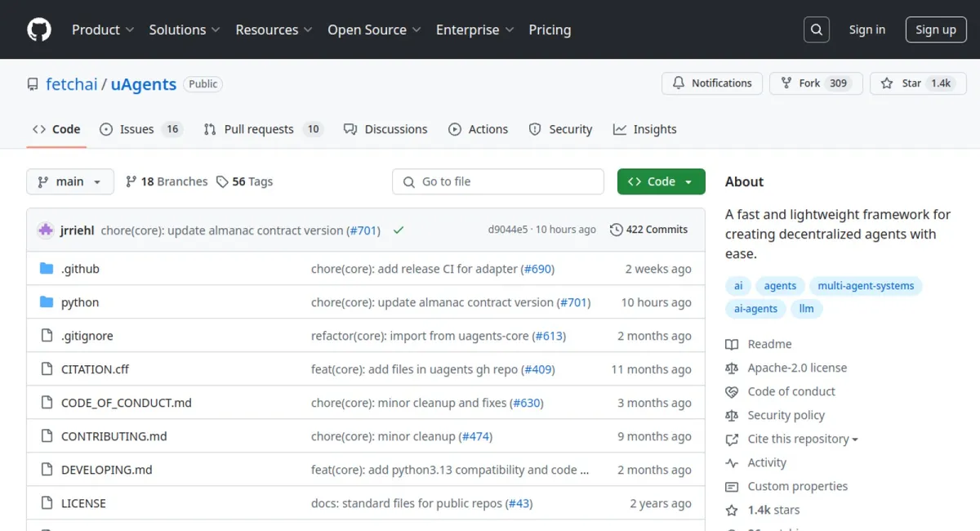Click the Insights graph icon

point(620,129)
